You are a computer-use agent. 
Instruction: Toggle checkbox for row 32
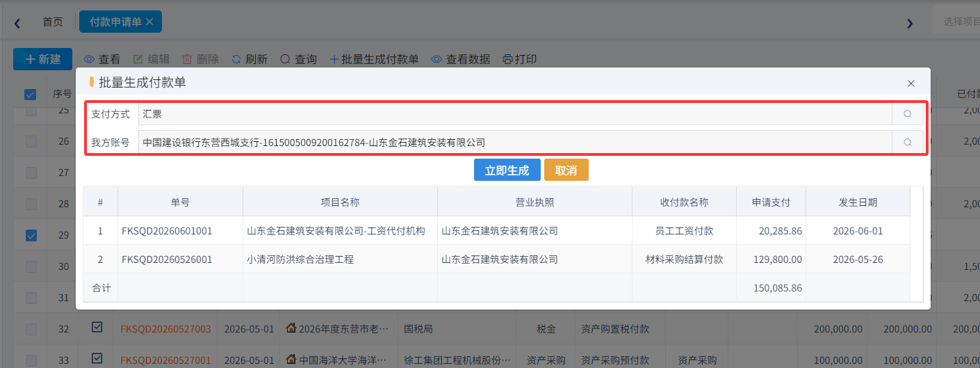coord(31,329)
